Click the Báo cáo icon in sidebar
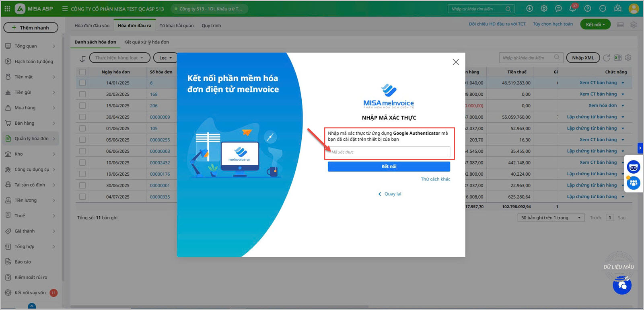The image size is (644, 310). tap(8, 262)
